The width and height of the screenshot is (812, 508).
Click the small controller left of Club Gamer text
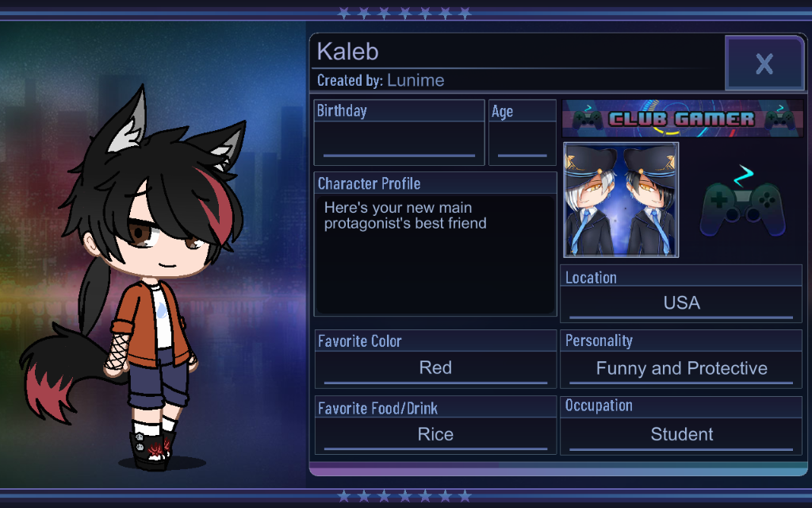click(588, 118)
